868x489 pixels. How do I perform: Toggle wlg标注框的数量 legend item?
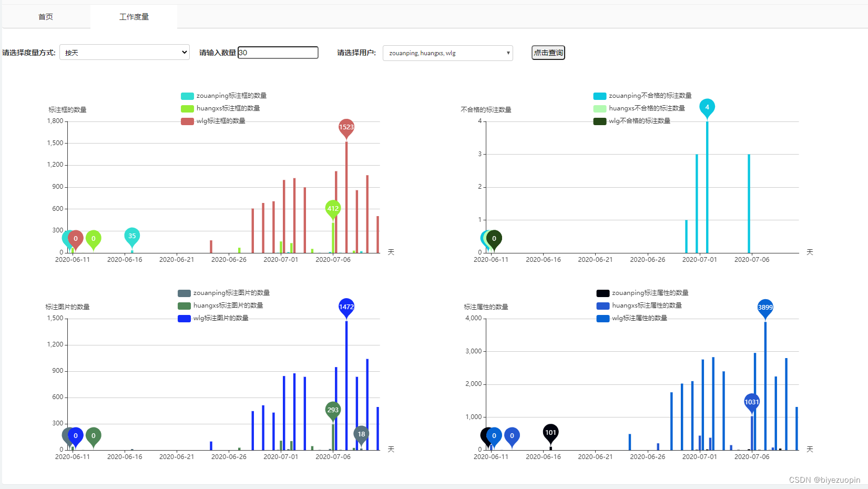tap(213, 121)
